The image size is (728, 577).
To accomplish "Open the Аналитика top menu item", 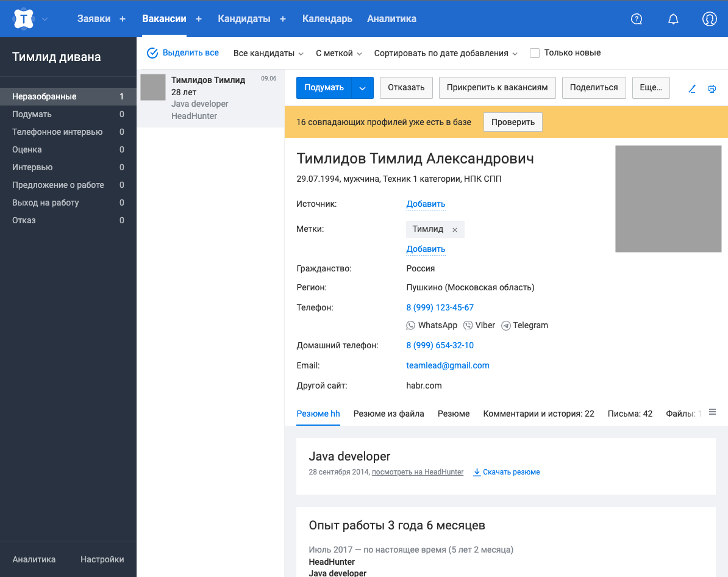I will (391, 19).
